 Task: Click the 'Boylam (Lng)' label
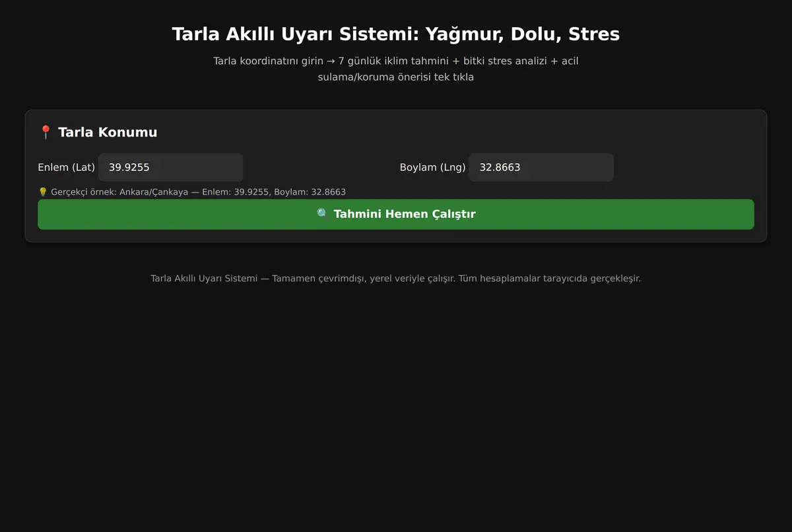(433, 168)
